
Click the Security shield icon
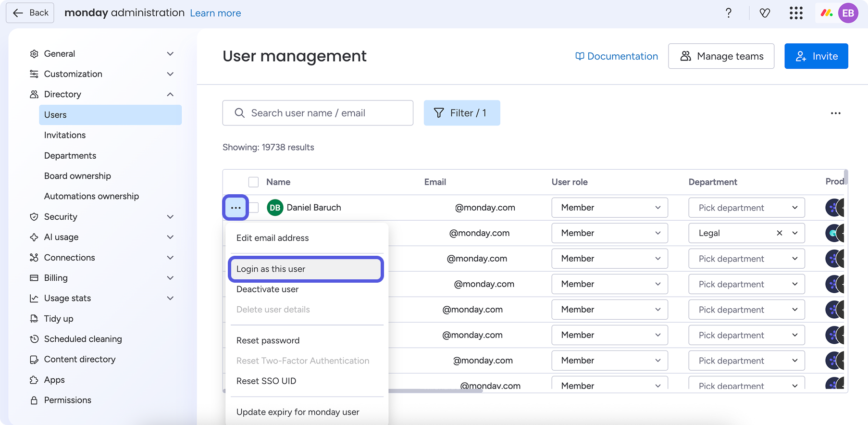34,217
